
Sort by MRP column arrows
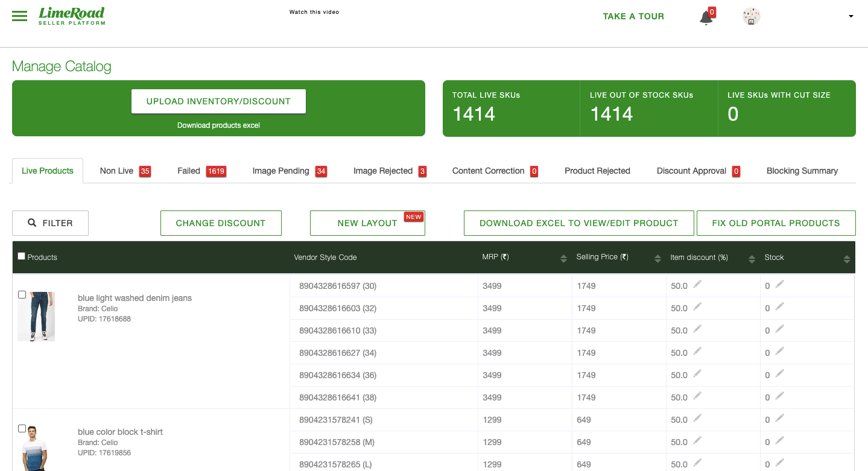pyautogui.click(x=563, y=259)
